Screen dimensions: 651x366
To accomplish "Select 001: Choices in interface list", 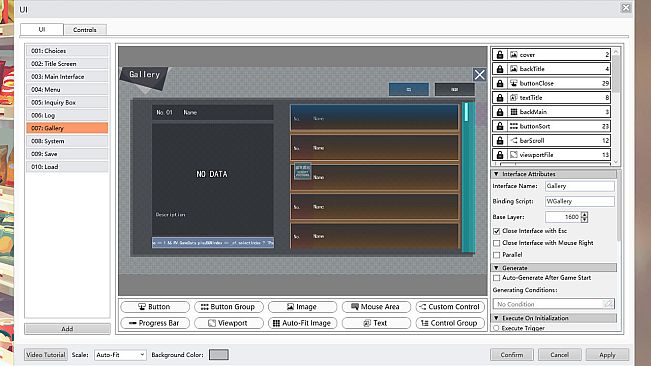I will point(67,51).
